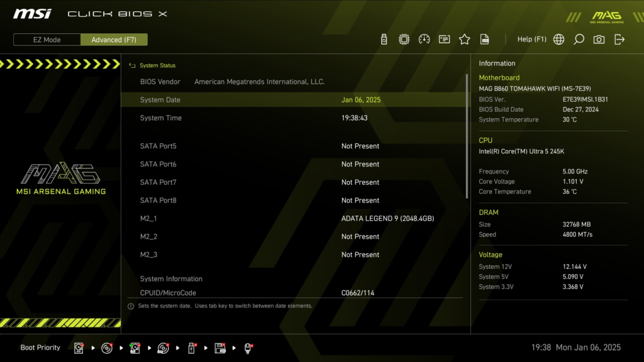Click the System Status back arrow

tap(132, 65)
